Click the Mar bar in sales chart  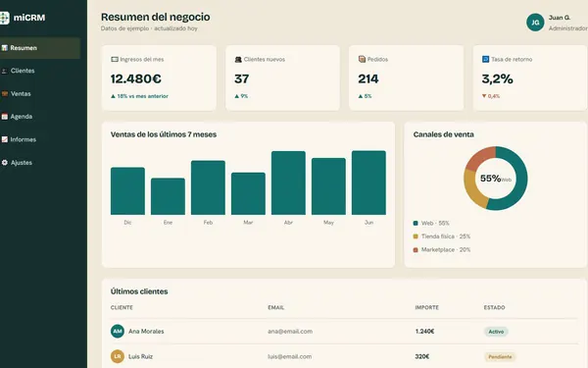248,193
